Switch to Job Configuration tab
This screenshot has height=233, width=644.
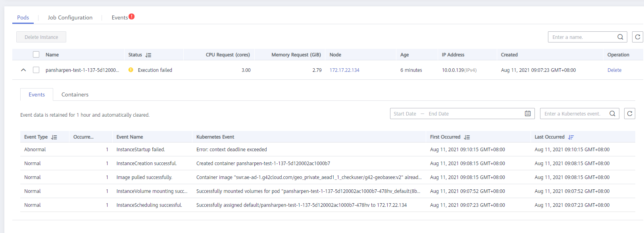(x=70, y=17)
